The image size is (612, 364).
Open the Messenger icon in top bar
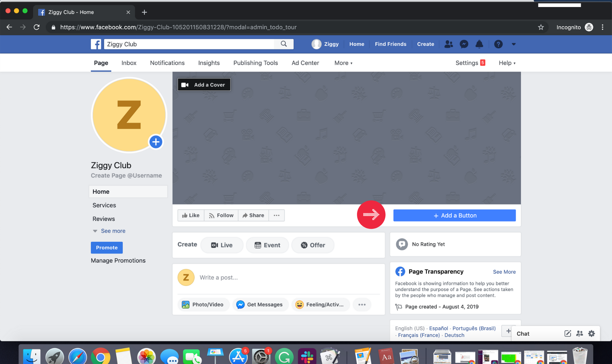464,44
